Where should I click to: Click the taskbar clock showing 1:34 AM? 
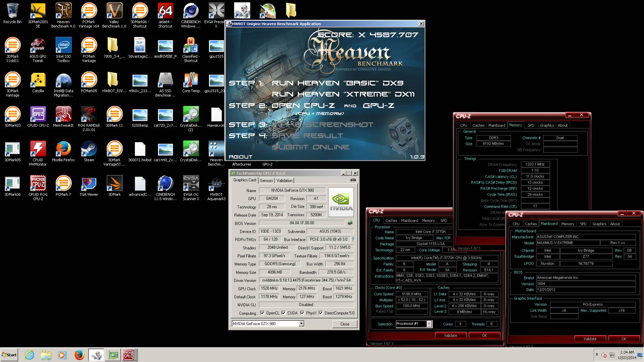pos(627,355)
